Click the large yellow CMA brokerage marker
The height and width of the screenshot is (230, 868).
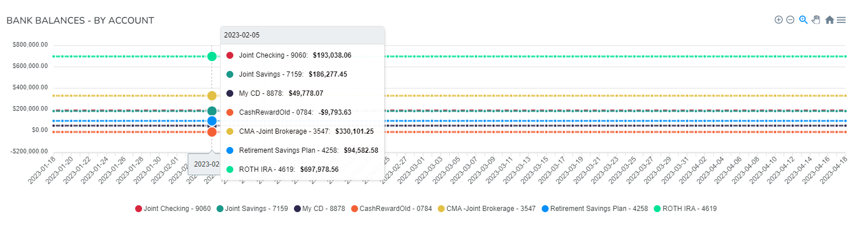coord(212,96)
